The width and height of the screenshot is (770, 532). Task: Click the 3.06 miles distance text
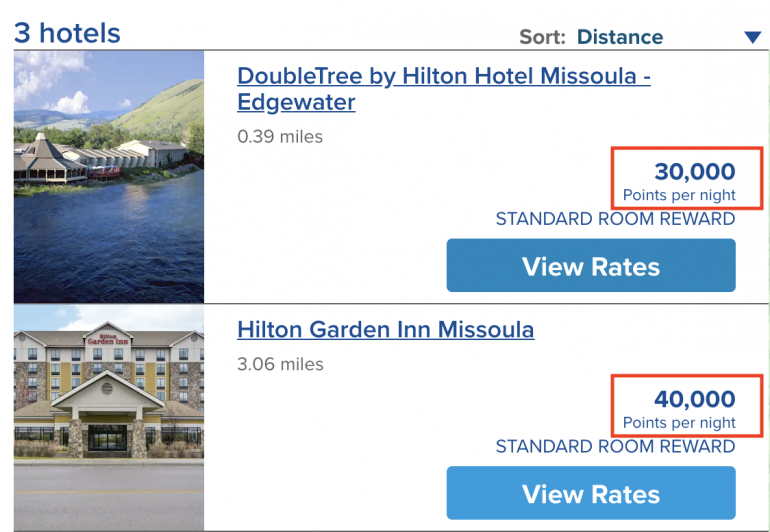click(x=280, y=364)
